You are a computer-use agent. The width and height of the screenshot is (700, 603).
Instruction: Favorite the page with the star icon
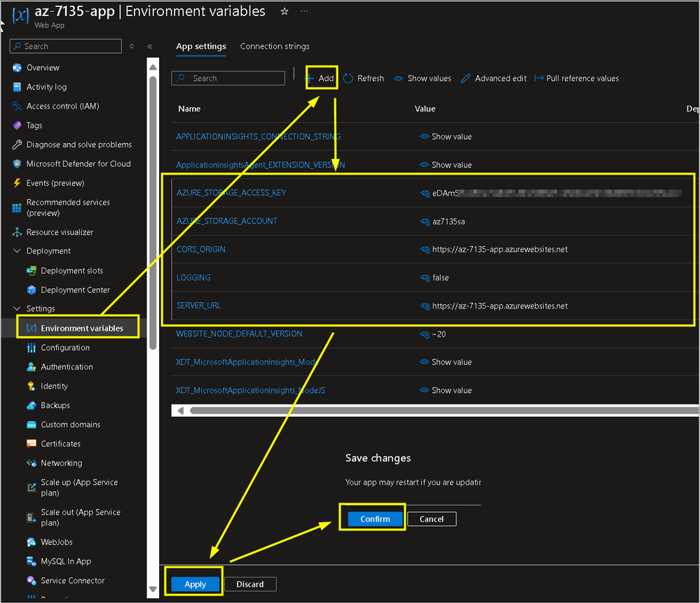pos(284,12)
